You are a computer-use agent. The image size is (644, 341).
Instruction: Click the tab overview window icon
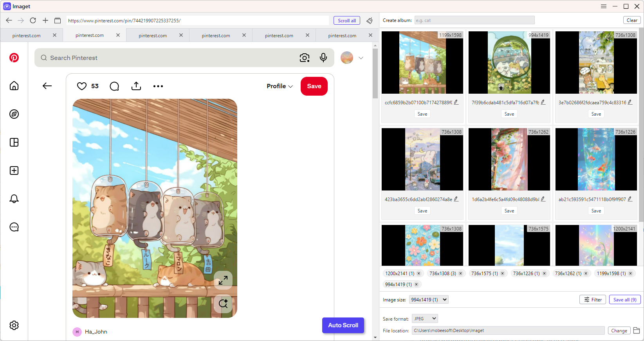(58, 20)
